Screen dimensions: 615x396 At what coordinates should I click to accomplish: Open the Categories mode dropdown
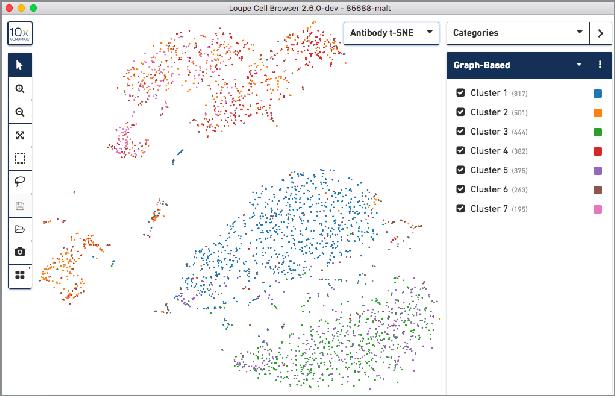pos(518,33)
